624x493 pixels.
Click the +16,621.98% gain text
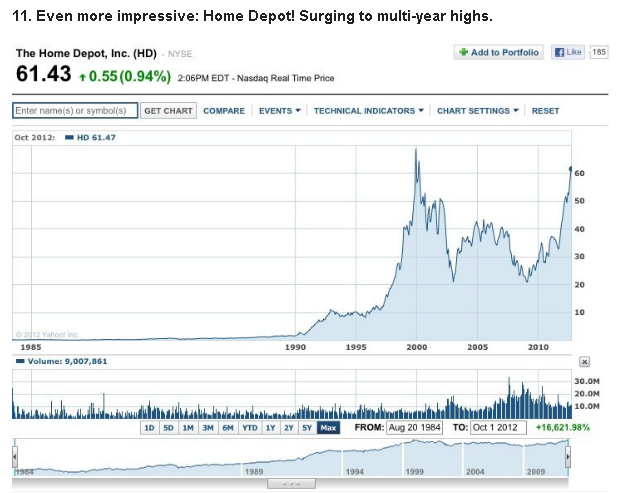click(563, 428)
